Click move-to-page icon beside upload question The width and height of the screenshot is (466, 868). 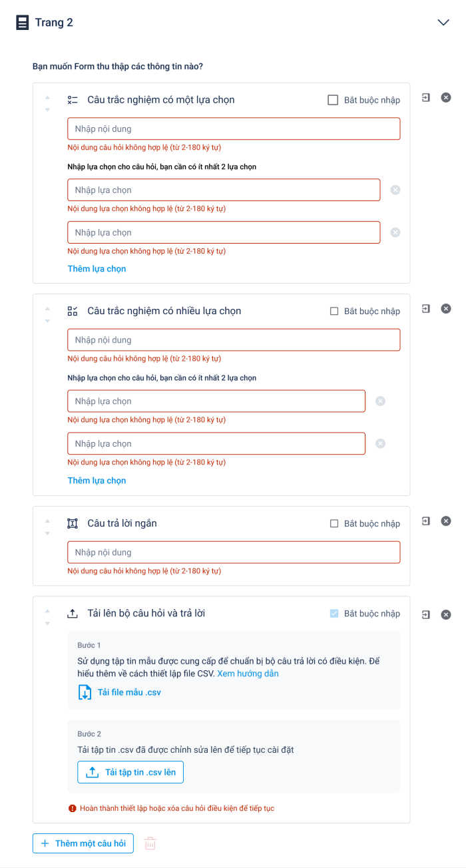coord(426,615)
